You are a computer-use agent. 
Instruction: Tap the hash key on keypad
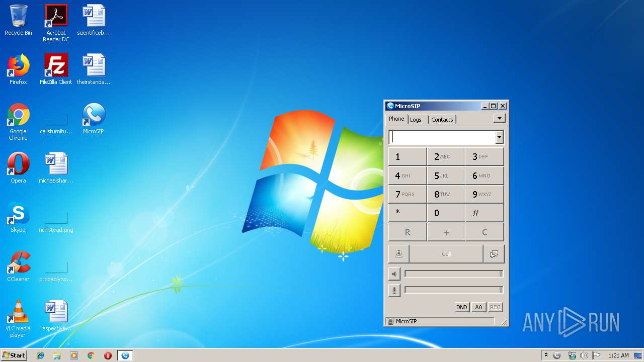485,213
